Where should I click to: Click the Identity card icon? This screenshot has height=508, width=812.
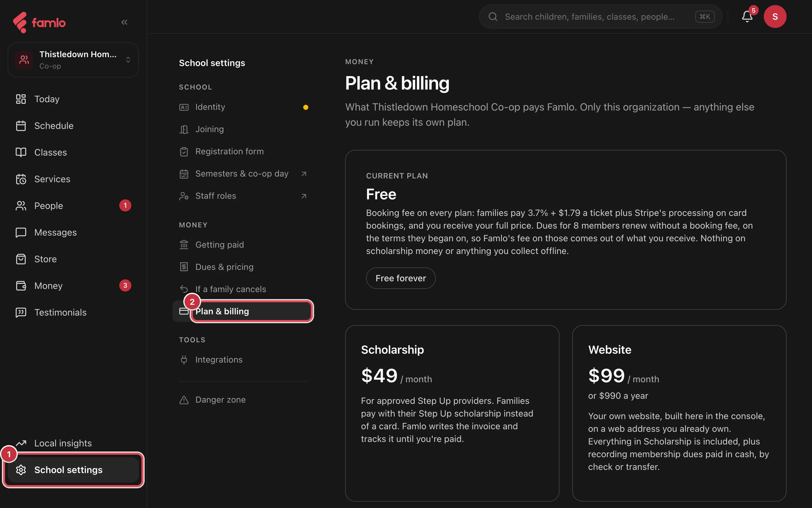pyautogui.click(x=184, y=107)
